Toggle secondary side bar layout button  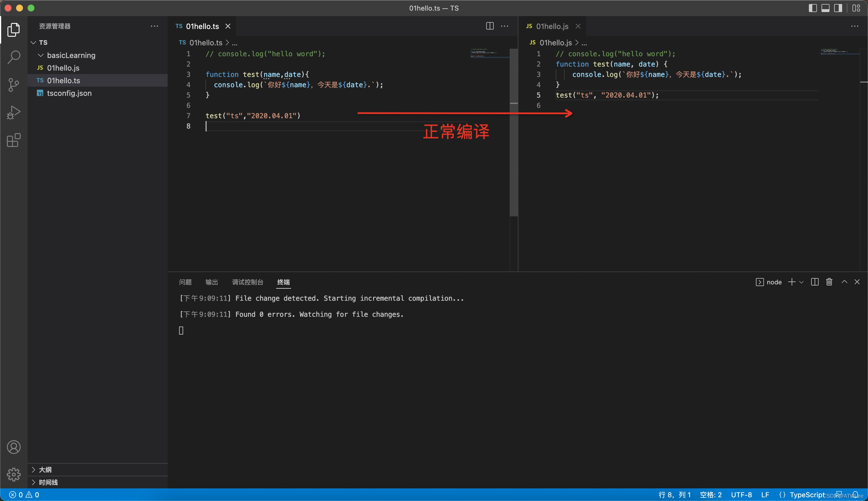tap(838, 8)
